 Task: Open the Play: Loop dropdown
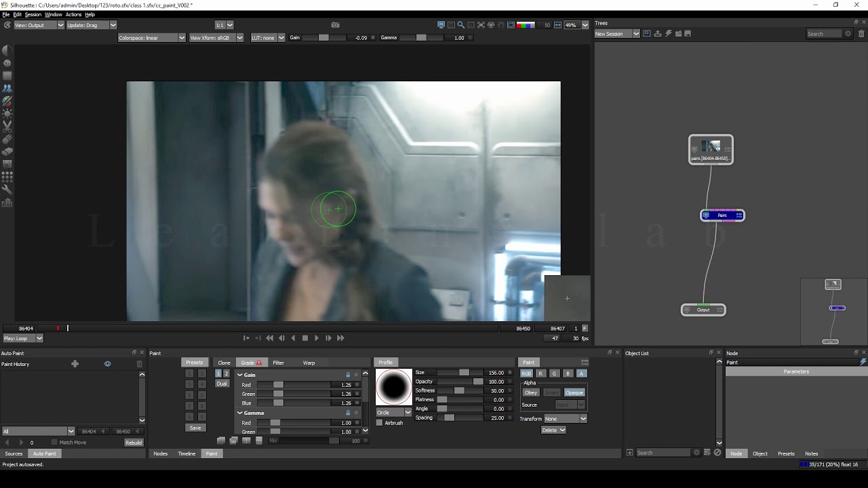click(23, 338)
